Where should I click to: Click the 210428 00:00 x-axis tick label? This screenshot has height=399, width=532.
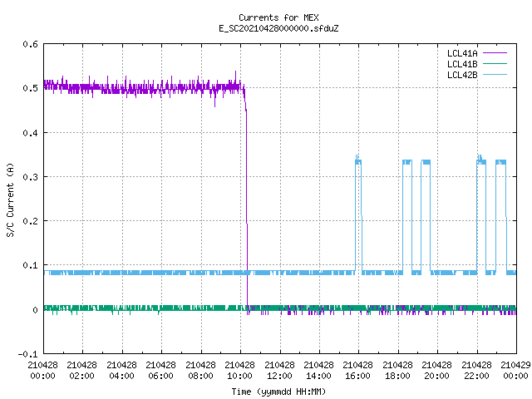point(42,371)
